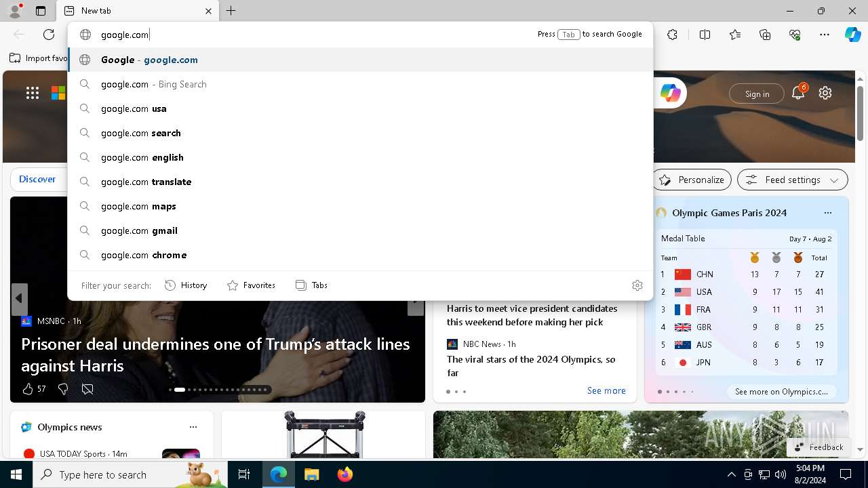
Task: Open the app launcher grid icon
Action: pyautogui.click(x=33, y=93)
